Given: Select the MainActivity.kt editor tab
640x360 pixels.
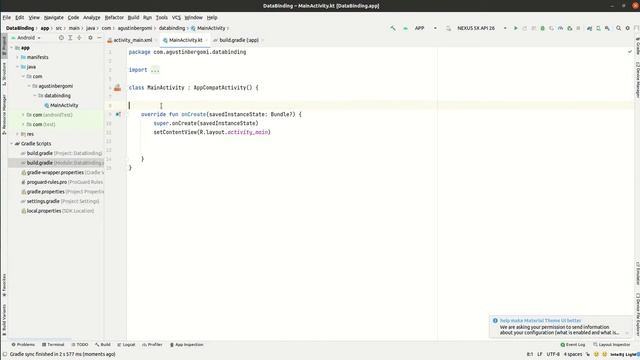Looking at the screenshot, I should pyautogui.click(x=185, y=40).
